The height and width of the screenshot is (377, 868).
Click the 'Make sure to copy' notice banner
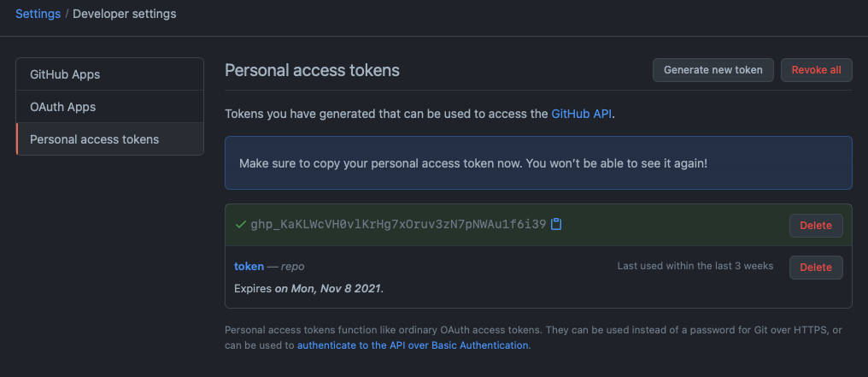tap(538, 163)
